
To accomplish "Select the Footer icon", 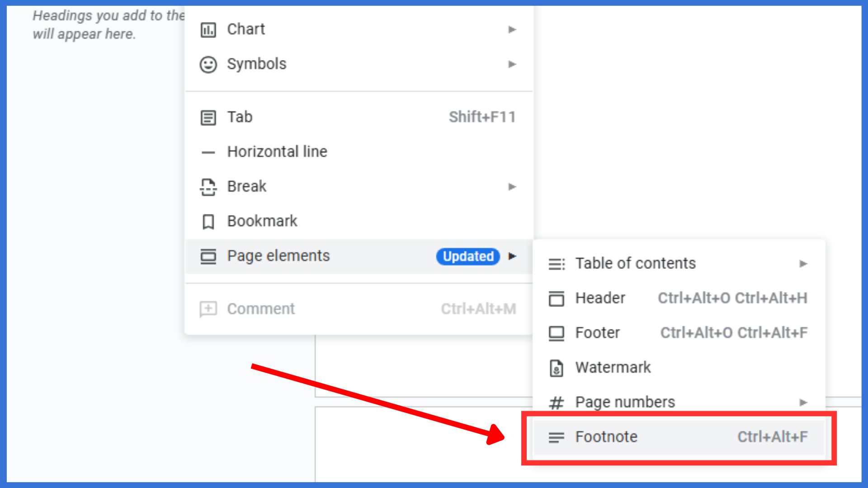I will (557, 333).
